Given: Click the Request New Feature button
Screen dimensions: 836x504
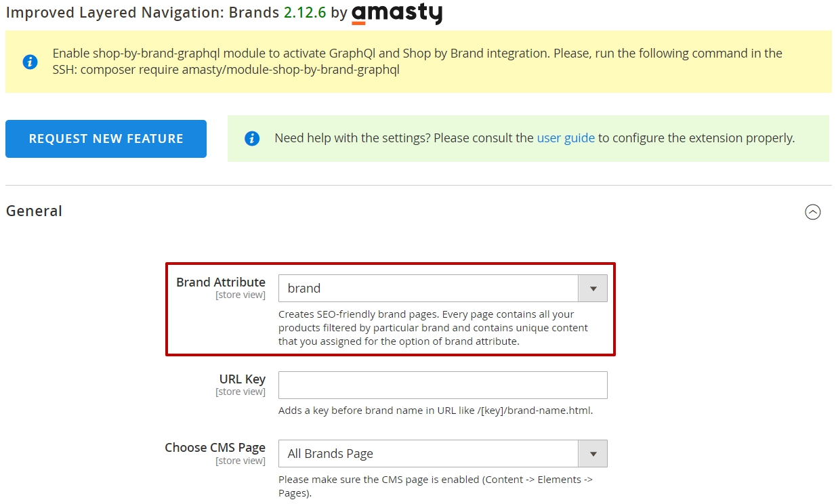Looking at the screenshot, I should point(106,139).
